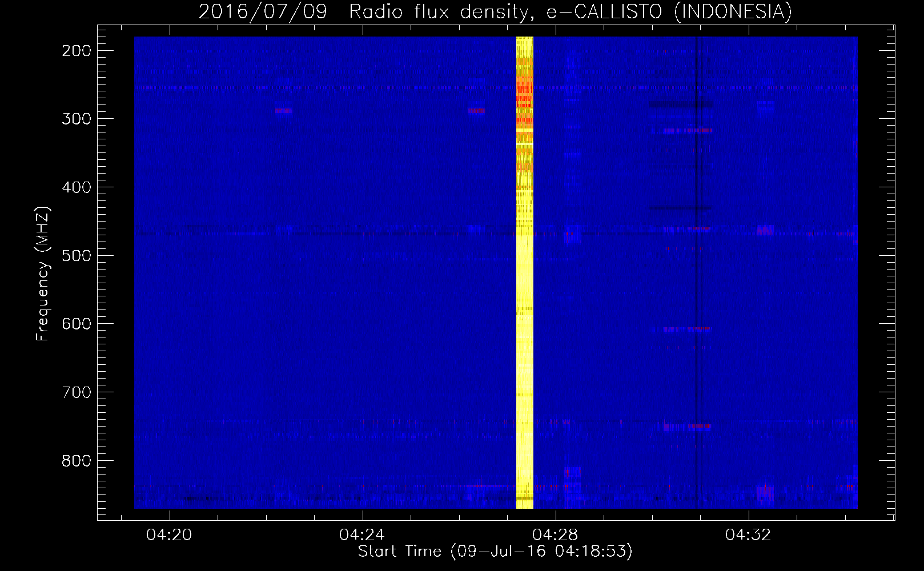Image resolution: width=924 pixels, height=571 pixels.
Task: Click the "Start Time (09-Jul-16 04:18:53)" label
Action: click(495, 552)
